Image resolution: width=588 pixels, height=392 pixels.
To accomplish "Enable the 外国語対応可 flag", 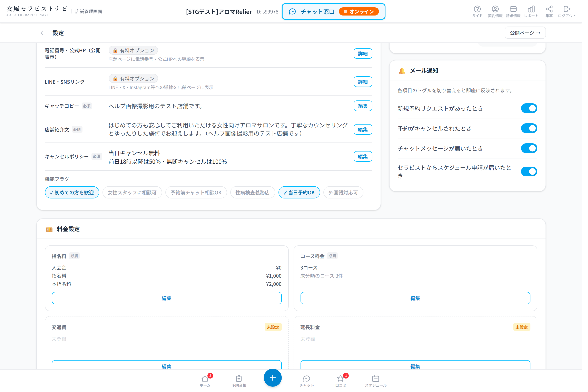I will tap(347, 194).
